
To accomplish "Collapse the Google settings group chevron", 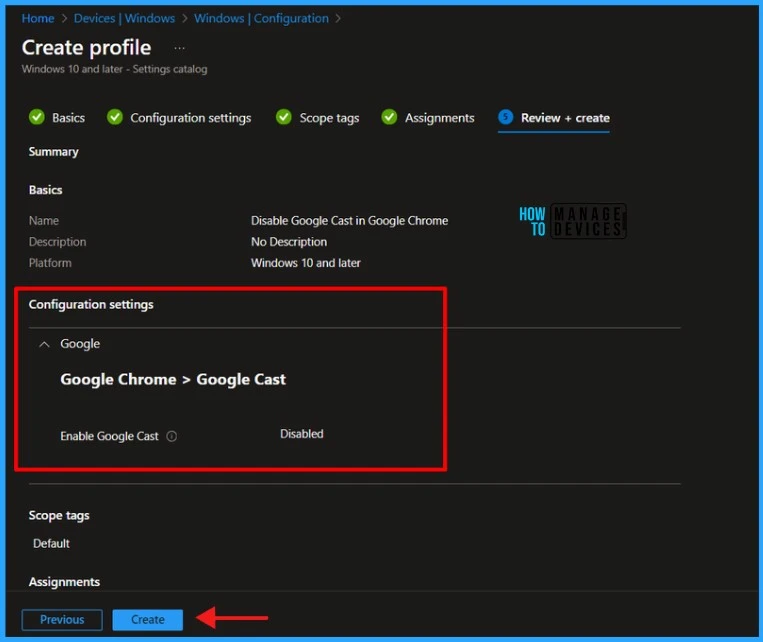I will (44, 344).
